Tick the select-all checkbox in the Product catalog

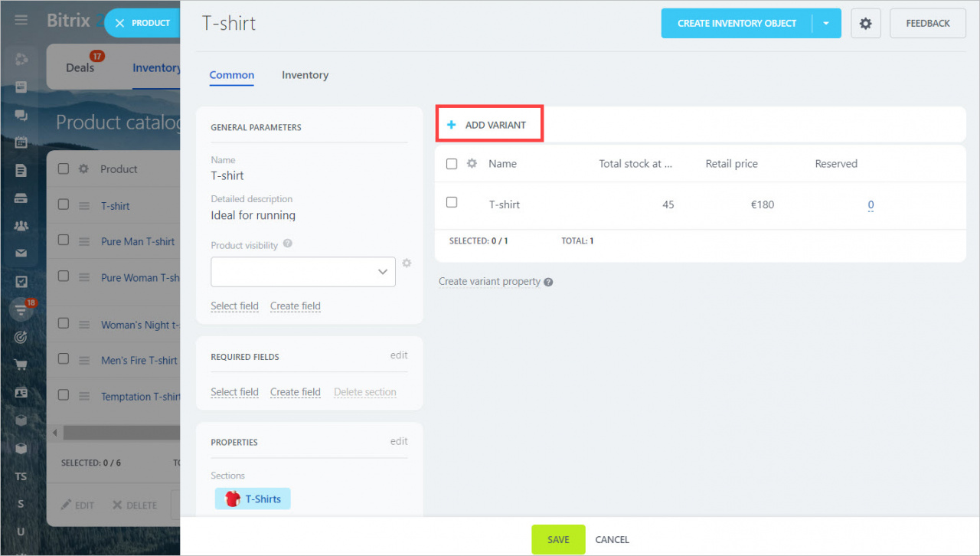64,169
